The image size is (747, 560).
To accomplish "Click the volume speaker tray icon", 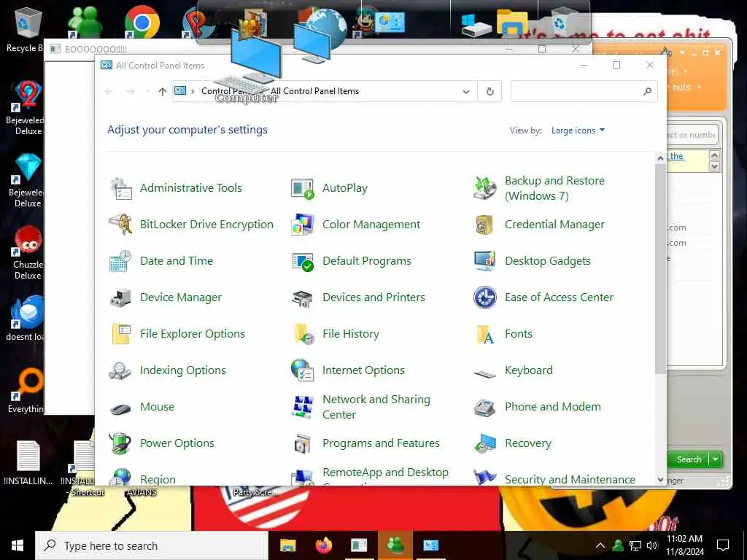I will tap(652, 545).
